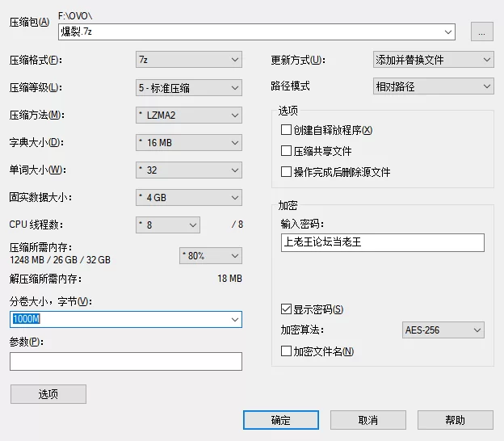
Task: Open the 80% memory usage dropdown
Action: [x=210, y=255]
